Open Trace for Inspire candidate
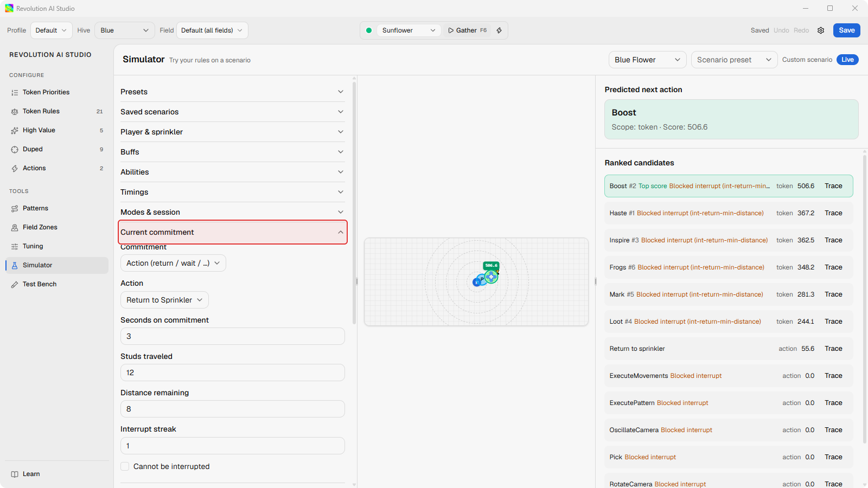 833,240
